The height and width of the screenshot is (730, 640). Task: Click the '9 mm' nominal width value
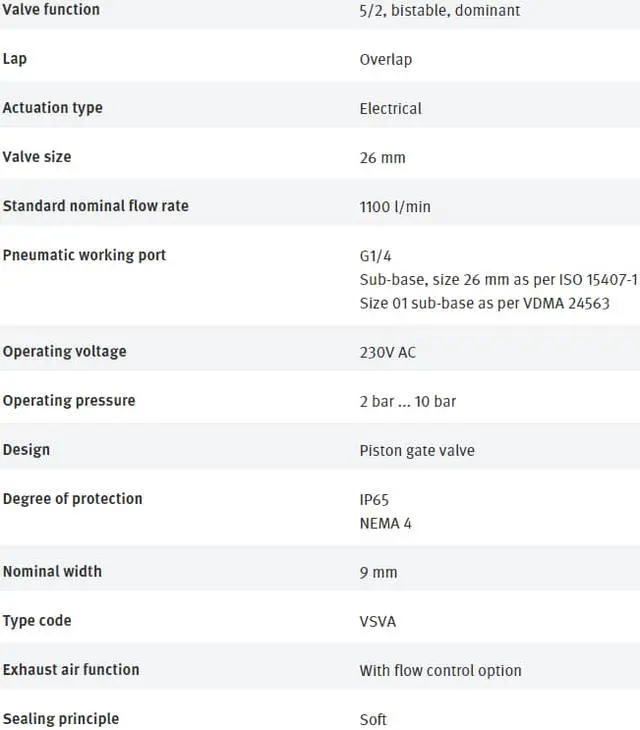378,572
